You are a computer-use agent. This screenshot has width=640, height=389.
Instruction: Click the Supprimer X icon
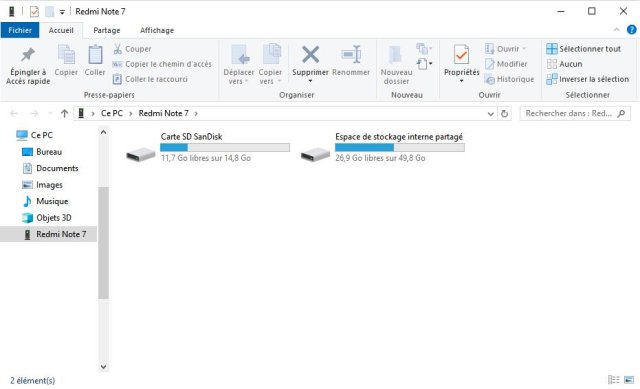tap(310, 54)
